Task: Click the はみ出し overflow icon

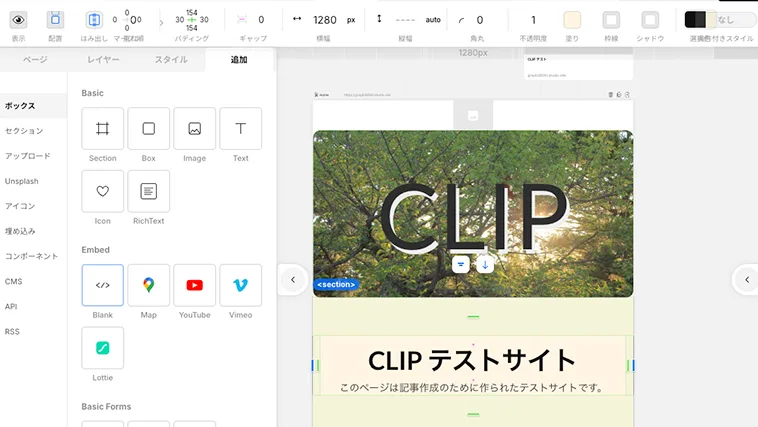Action: 94,20
